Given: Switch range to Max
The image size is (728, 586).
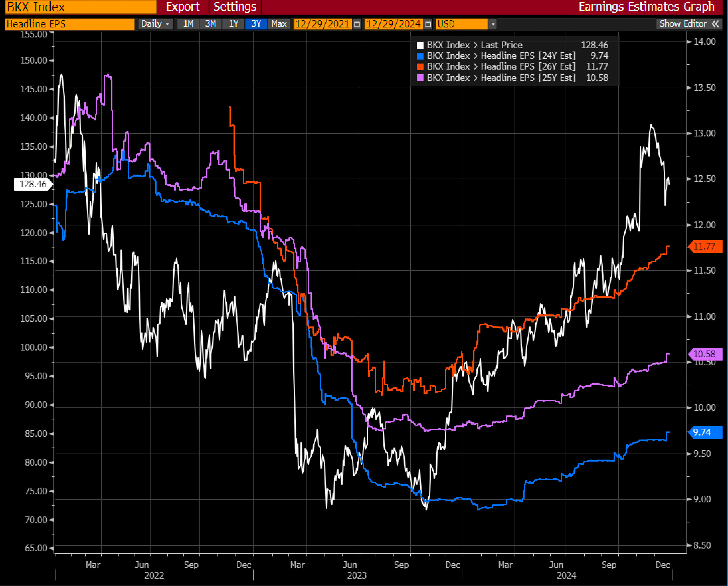Looking at the screenshot, I should tap(279, 24).
